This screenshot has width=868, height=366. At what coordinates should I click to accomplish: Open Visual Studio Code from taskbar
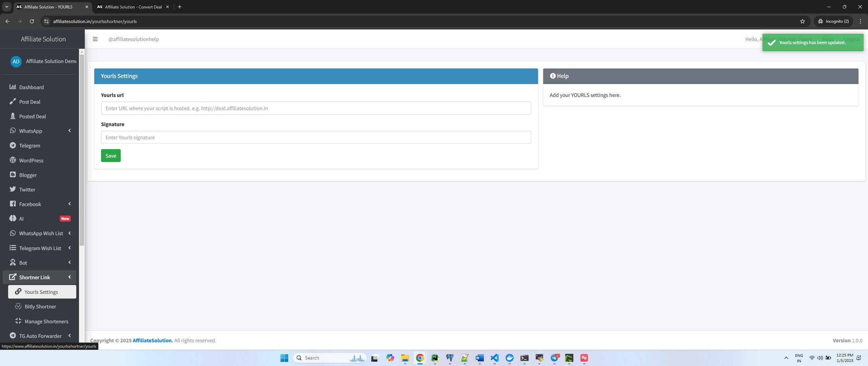[494, 358]
